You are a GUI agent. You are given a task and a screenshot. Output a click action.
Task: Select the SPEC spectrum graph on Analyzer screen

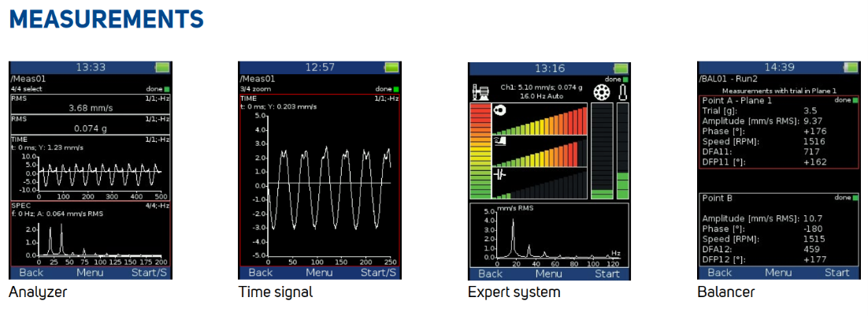(91, 234)
